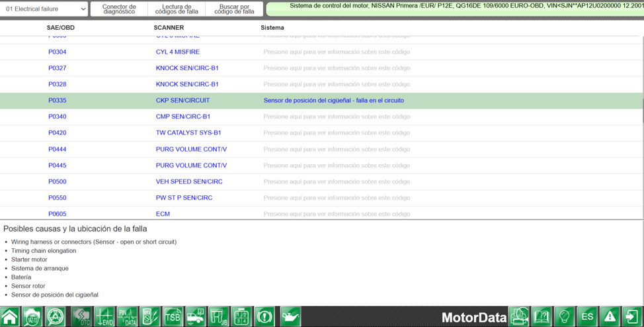Select code P0550
Screen dimensions: 644x327
click(x=57, y=197)
